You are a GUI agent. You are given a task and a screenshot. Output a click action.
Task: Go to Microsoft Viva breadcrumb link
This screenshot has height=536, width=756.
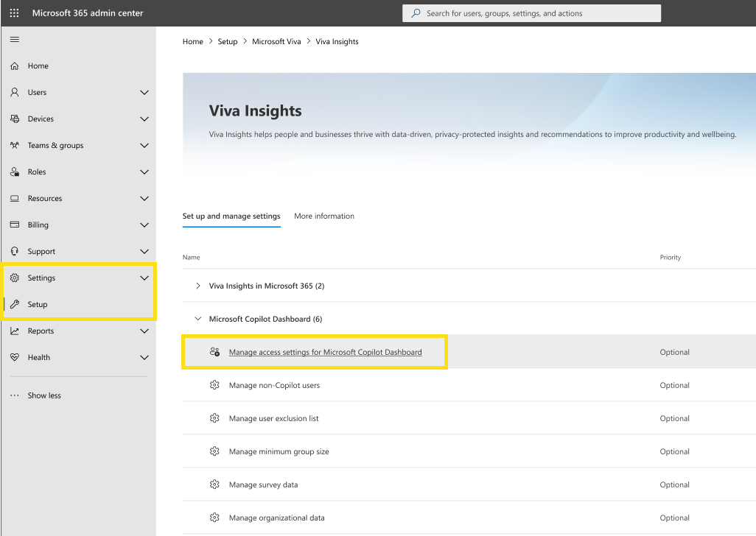pos(276,41)
